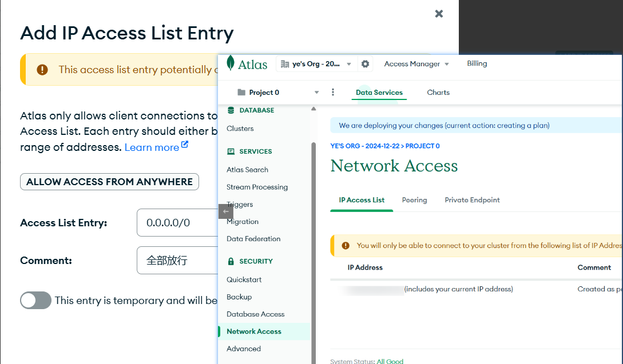This screenshot has height=364, width=623.
Task: Expand the Project 0 selector dropdown
Action: [316, 93]
